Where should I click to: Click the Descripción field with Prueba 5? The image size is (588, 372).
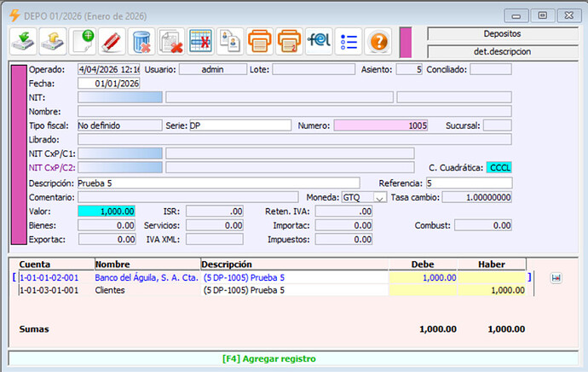coord(219,183)
